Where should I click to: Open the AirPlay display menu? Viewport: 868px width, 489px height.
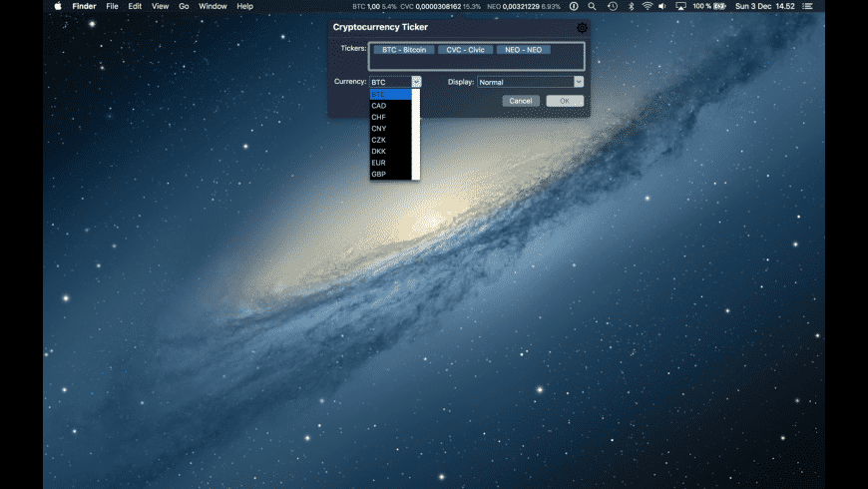[x=680, y=6]
